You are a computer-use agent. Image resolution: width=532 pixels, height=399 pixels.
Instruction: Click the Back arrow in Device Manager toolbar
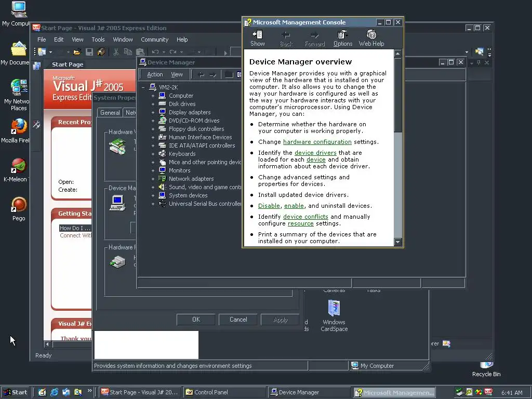click(201, 75)
